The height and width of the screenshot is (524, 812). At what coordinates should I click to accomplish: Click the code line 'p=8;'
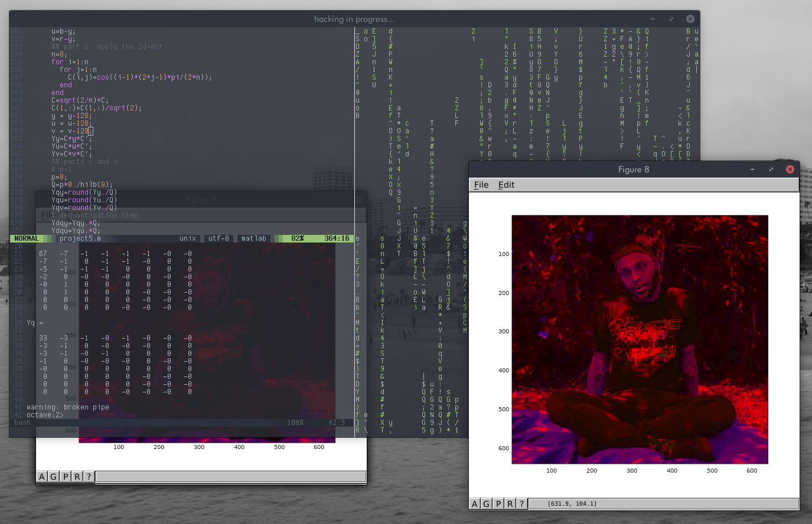(59, 177)
